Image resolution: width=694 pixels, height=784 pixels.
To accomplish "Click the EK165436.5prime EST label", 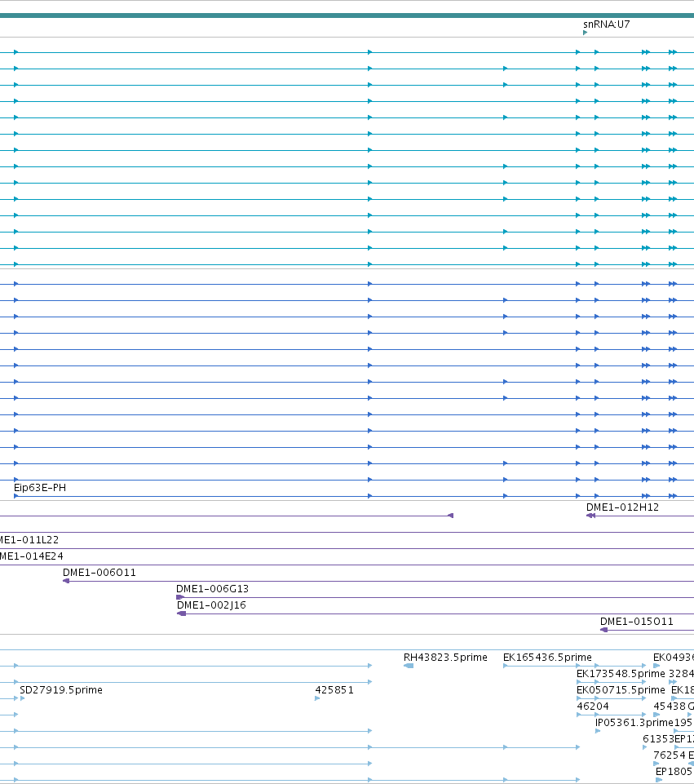I will click(x=547, y=658).
